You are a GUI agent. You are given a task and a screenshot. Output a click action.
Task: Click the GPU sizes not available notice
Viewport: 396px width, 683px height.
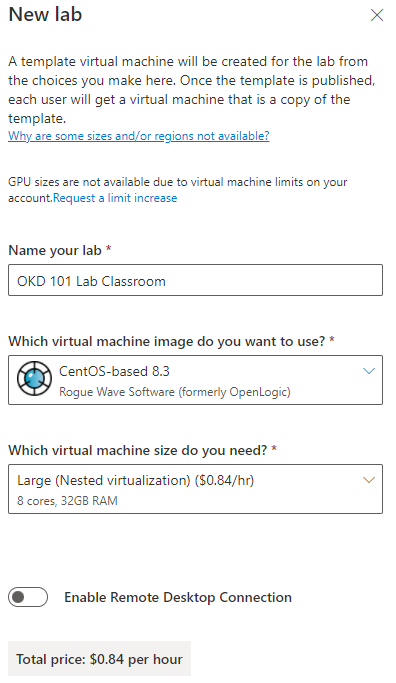point(178,190)
